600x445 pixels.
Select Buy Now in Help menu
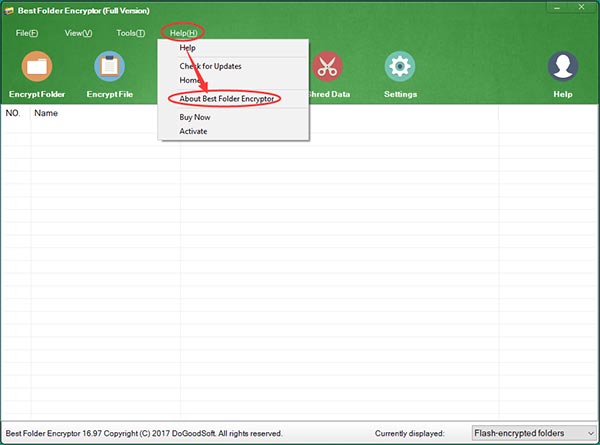pyautogui.click(x=233, y=117)
